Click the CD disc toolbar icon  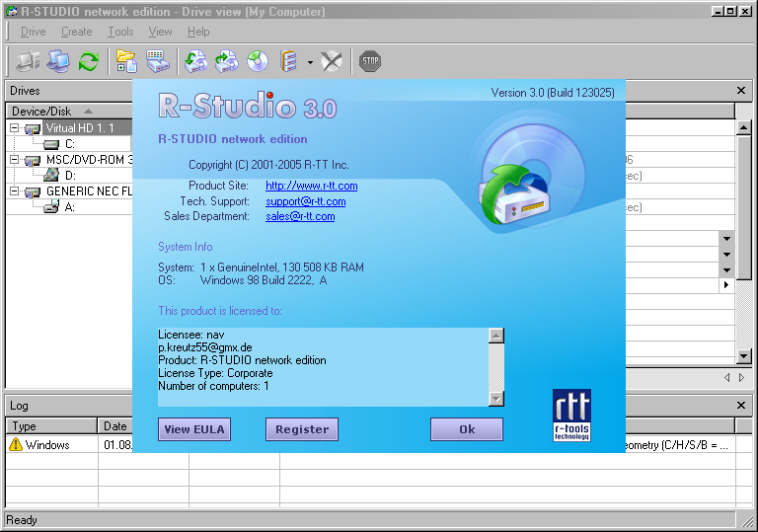point(258,62)
